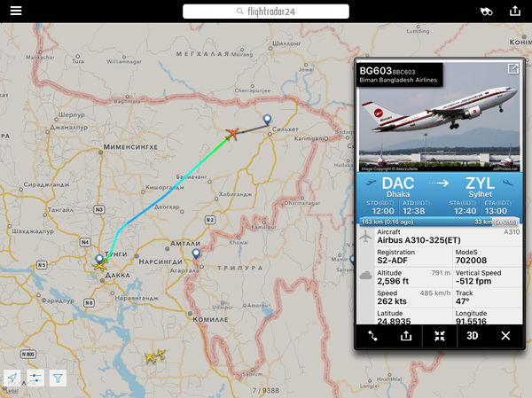Select the yellow aircraft pair near bottom

pyautogui.click(x=155, y=356)
